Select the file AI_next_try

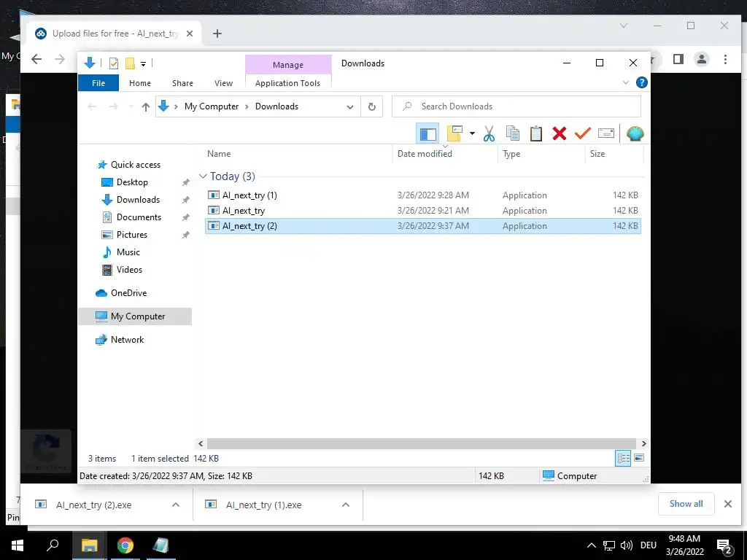coord(422,211)
